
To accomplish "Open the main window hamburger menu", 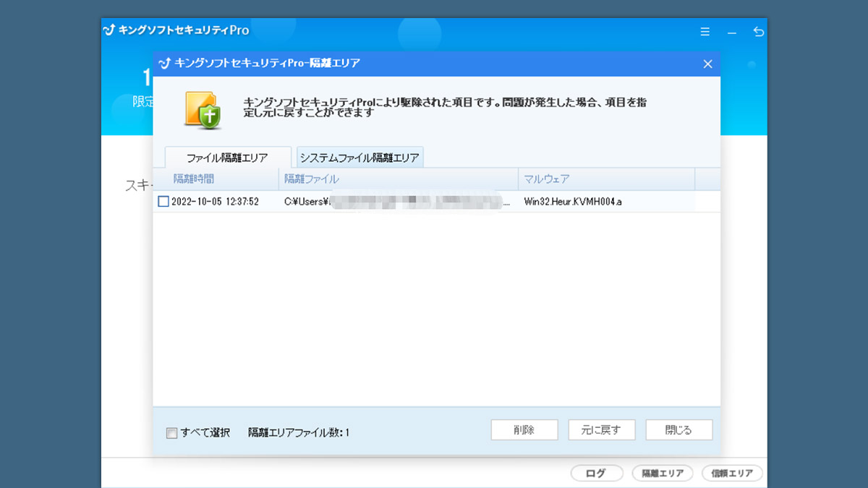I will click(705, 32).
